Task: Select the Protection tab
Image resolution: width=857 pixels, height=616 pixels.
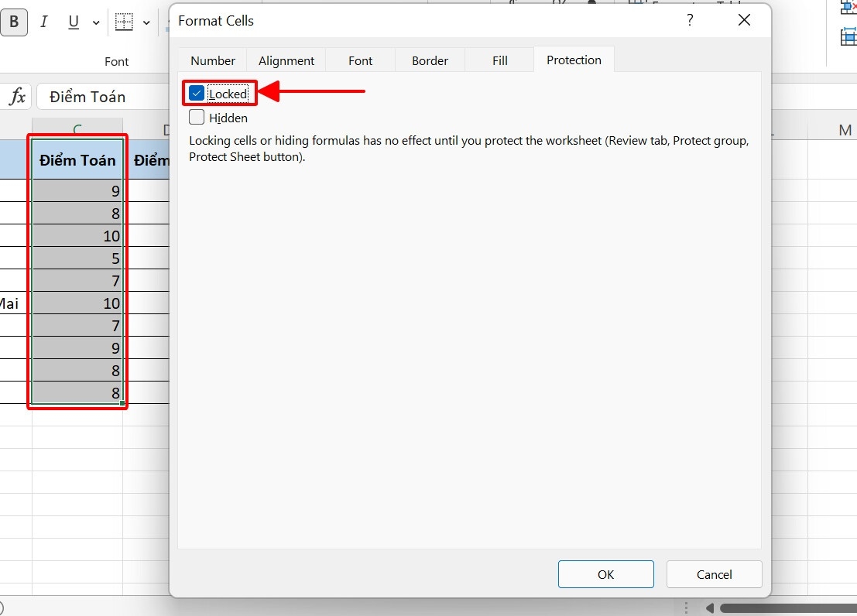Action: 574,60
